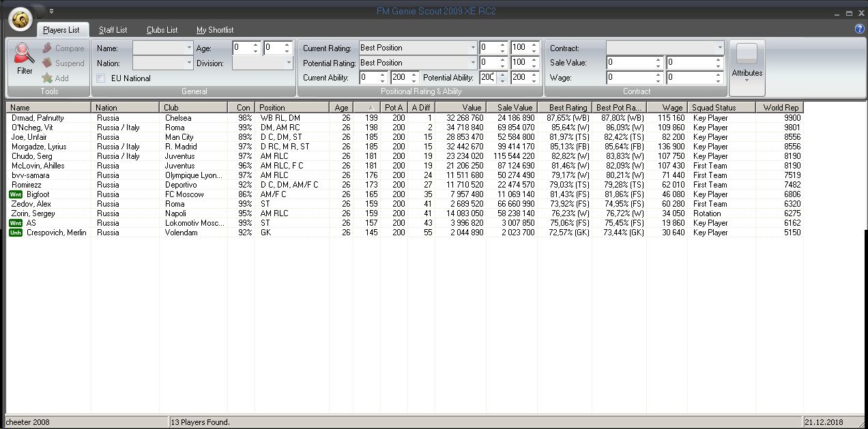The width and height of the screenshot is (868, 429).
Task: Click the Add star icon
Action: click(x=47, y=78)
